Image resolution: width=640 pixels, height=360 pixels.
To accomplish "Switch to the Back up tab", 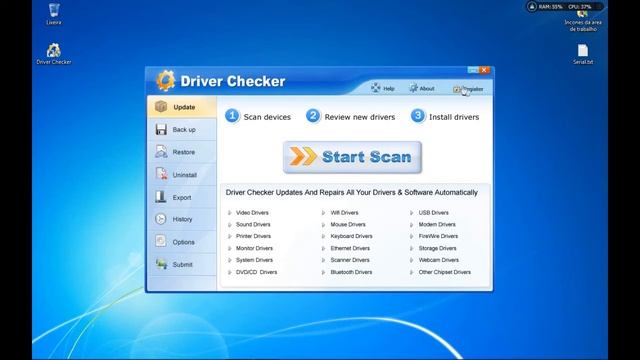I will click(x=184, y=129).
